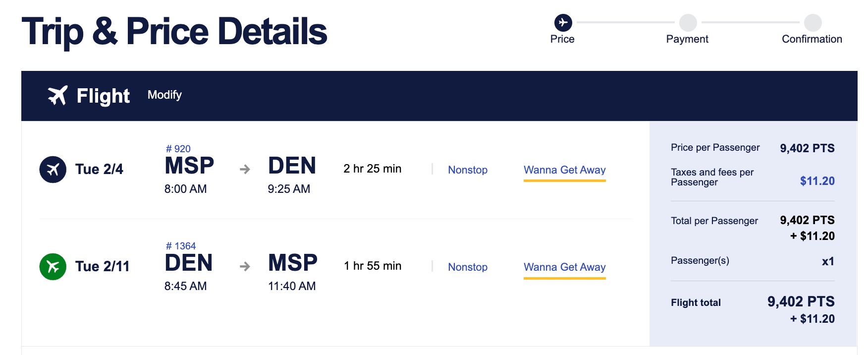Select the Price step label
Viewport: 868px width, 355px height.
click(562, 39)
